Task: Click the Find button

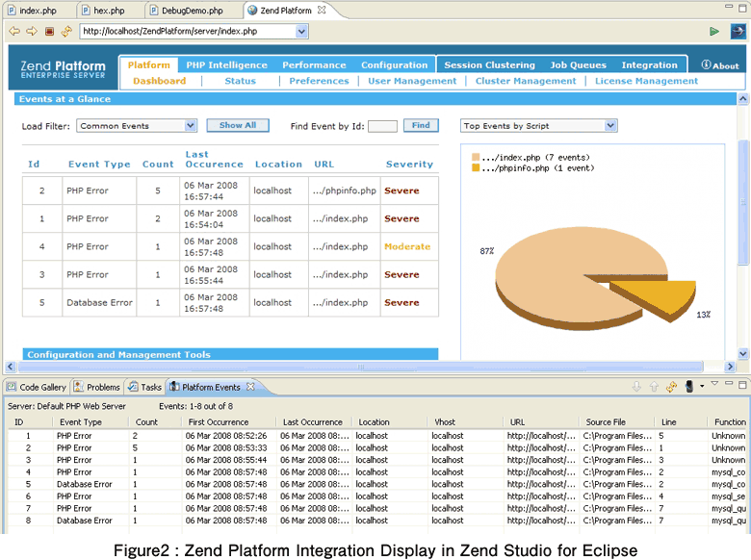Action: (421, 125)
